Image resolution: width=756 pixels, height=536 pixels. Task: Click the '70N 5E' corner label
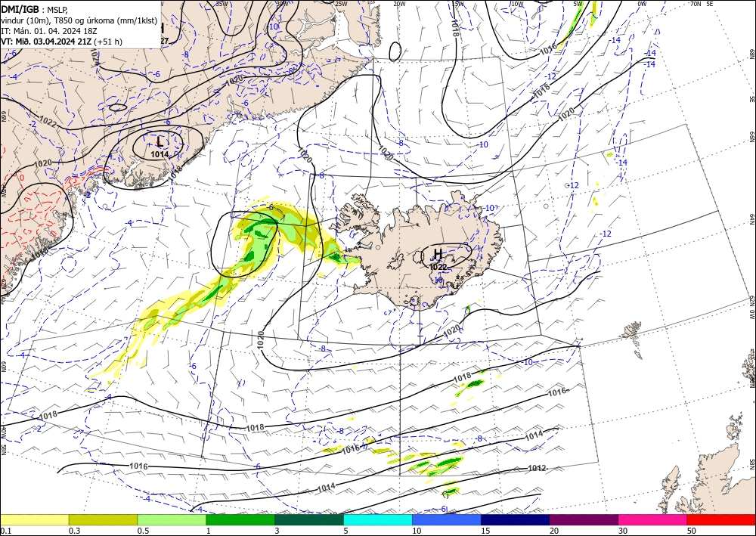(x=702, y=3)
